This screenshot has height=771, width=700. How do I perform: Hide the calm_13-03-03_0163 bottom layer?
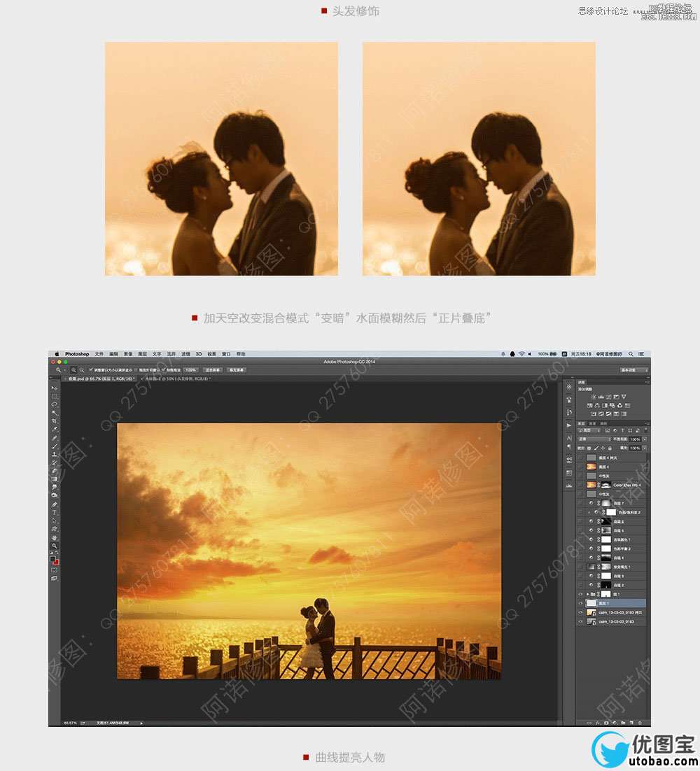pyautogui.click(x=580, y=621)
